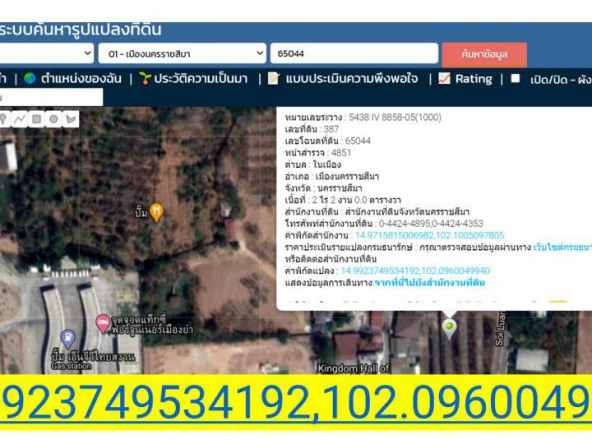Select the rectangle drawing tool
The image size is (592, 444).
point(37,119)
